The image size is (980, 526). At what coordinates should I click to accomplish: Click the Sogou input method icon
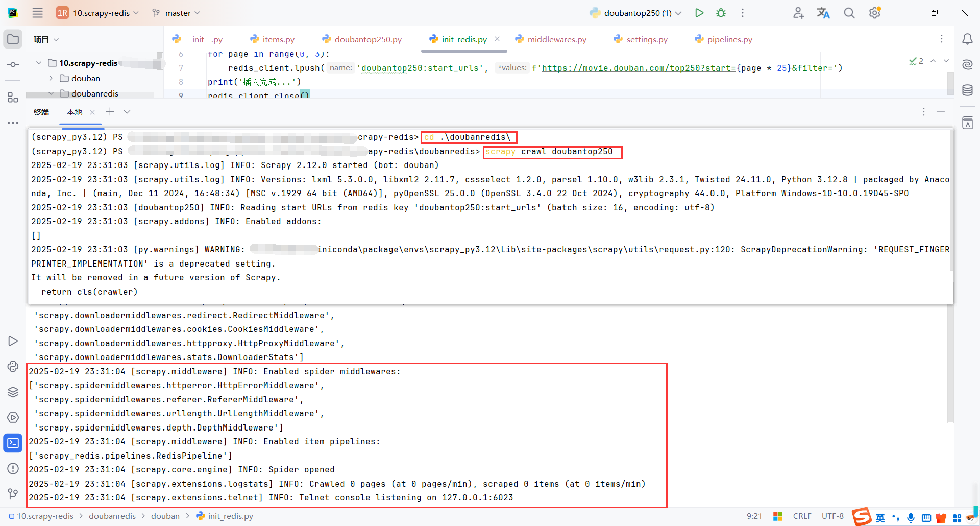tap(862, 516)
